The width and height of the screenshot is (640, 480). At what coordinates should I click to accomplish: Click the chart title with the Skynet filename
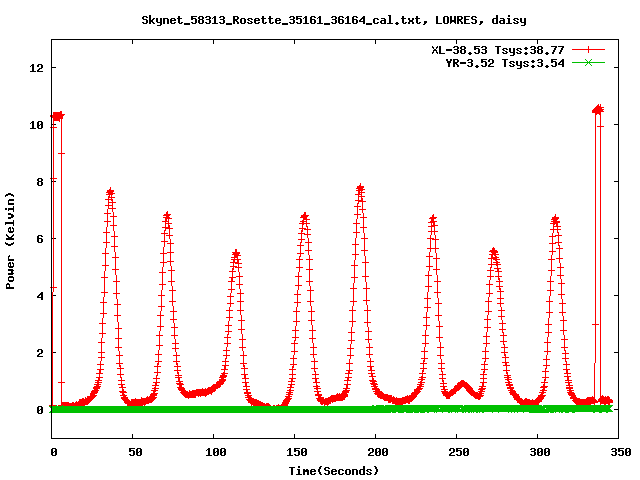point(320,19)
